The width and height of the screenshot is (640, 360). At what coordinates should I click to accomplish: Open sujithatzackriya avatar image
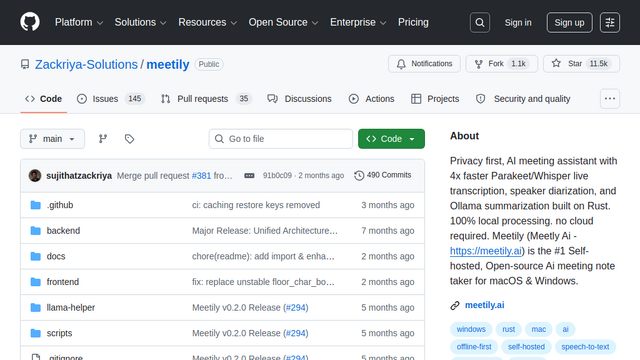[x=35, y=176]
